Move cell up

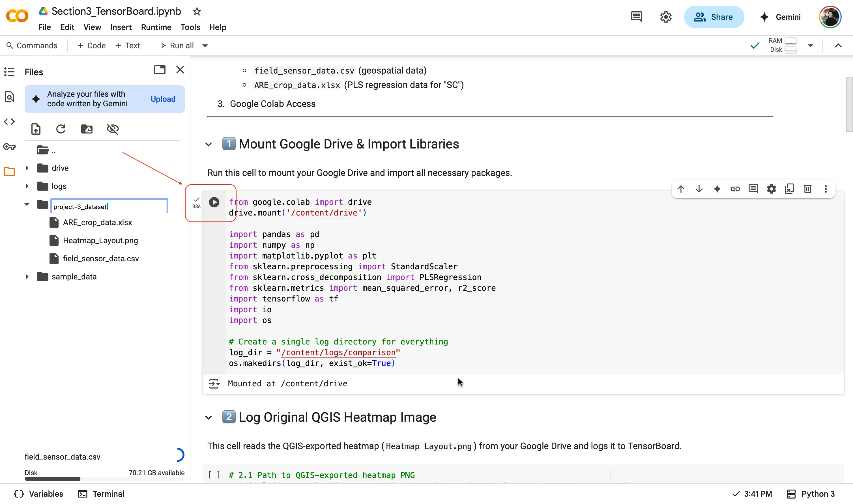pyautogui.click(x=680, y=189)
